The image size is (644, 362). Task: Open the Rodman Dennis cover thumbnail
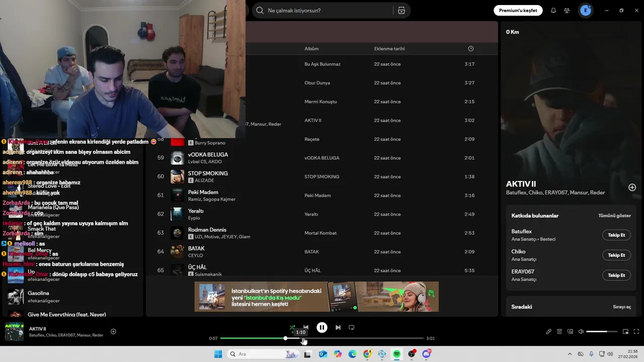[177, 233]
